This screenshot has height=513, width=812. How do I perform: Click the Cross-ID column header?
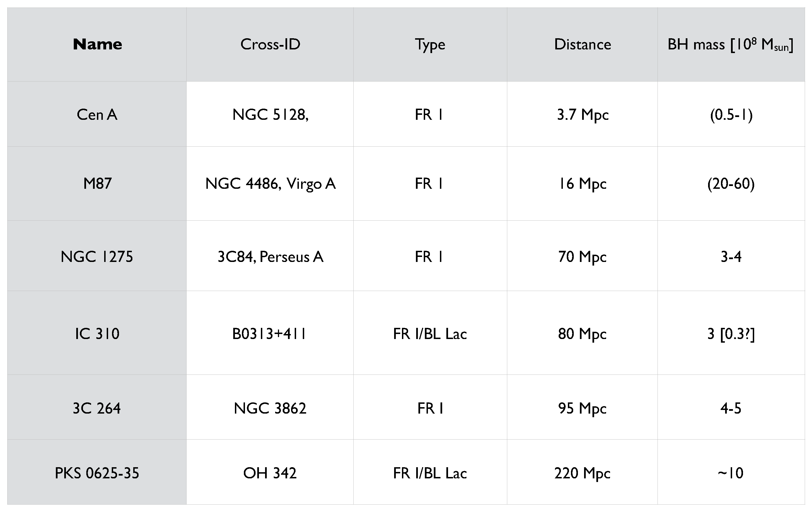(x=270, y=44)
